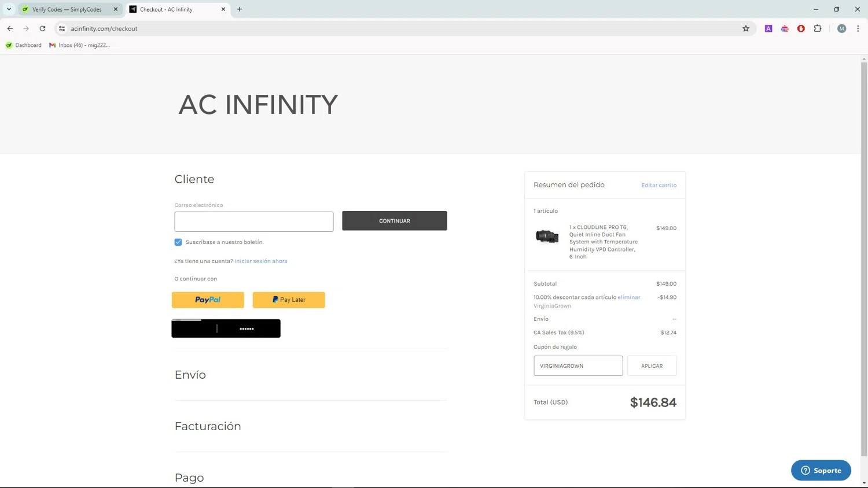The height and width of the screenshot is (488, 868).
Task: Restore down the Chrome window
Action: click(837, 9)
